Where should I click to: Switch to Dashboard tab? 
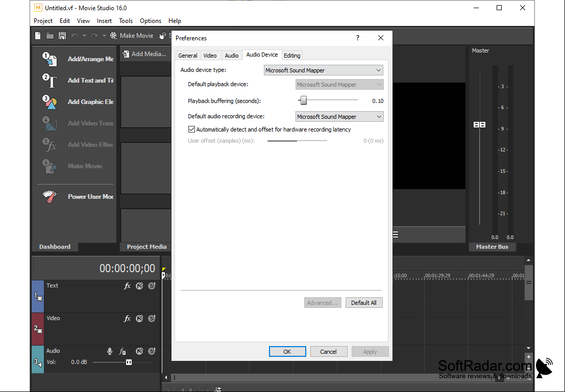55,247
